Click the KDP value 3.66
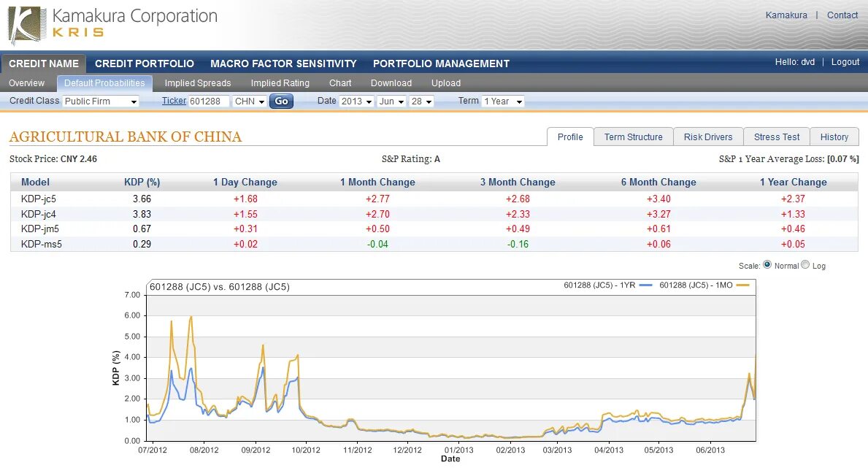Image resolution: width=868 pixels, height=468 pixels. 142,199
